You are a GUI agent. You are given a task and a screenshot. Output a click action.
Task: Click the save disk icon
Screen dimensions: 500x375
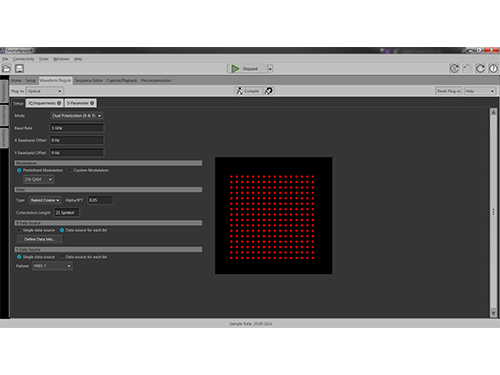[19, 69]
